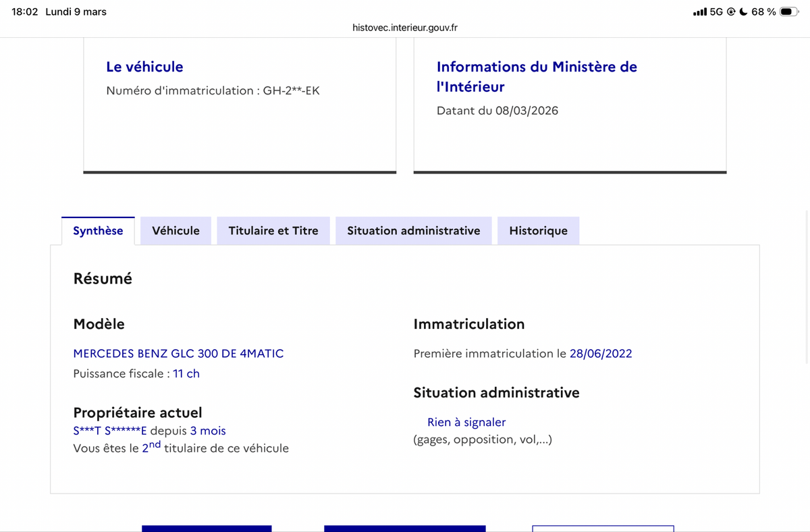Tap the 68 % battery percentage

click(x=763, y=11)
